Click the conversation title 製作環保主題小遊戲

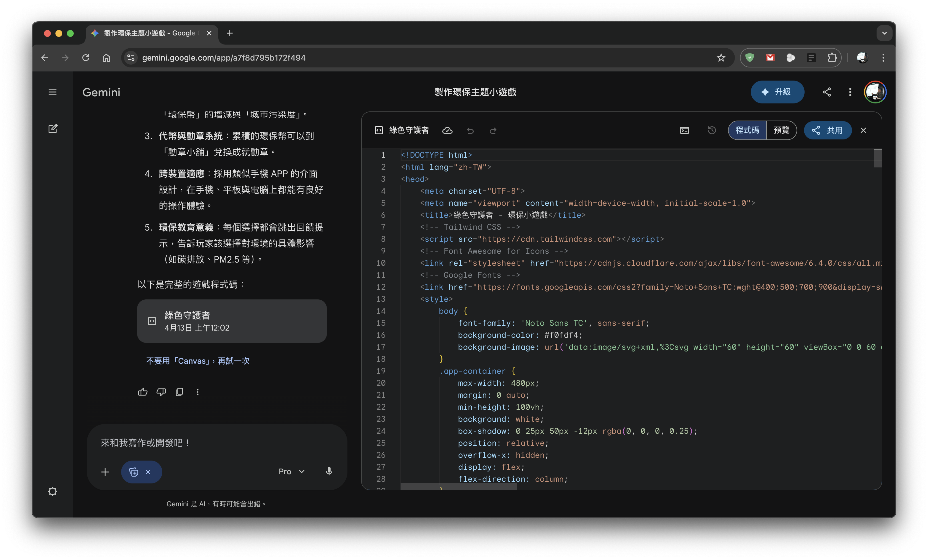click(475, 92)
